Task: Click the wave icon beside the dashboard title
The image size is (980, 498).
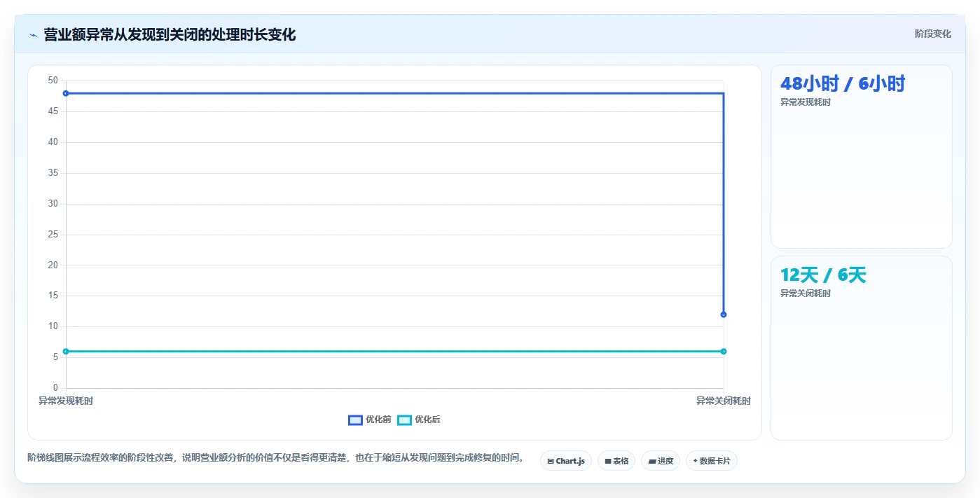Action: [33, 35]
